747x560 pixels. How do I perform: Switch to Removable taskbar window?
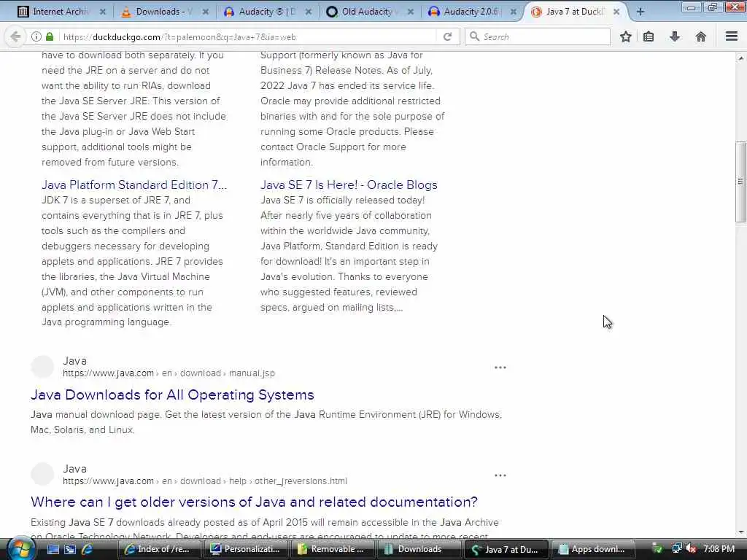click(x=333, y=549)
